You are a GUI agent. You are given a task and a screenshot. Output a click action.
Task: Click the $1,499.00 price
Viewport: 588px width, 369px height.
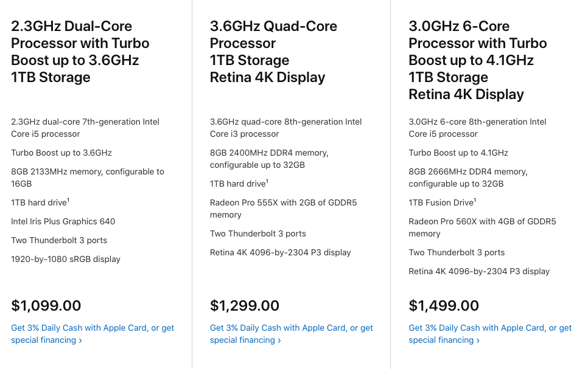coord(444,306)
